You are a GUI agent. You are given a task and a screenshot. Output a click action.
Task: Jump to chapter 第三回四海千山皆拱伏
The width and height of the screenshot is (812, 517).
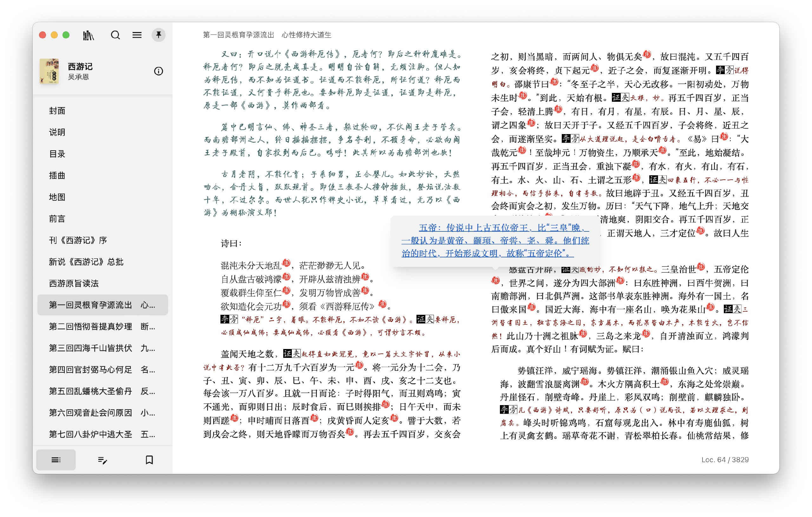tap(102, 348)
